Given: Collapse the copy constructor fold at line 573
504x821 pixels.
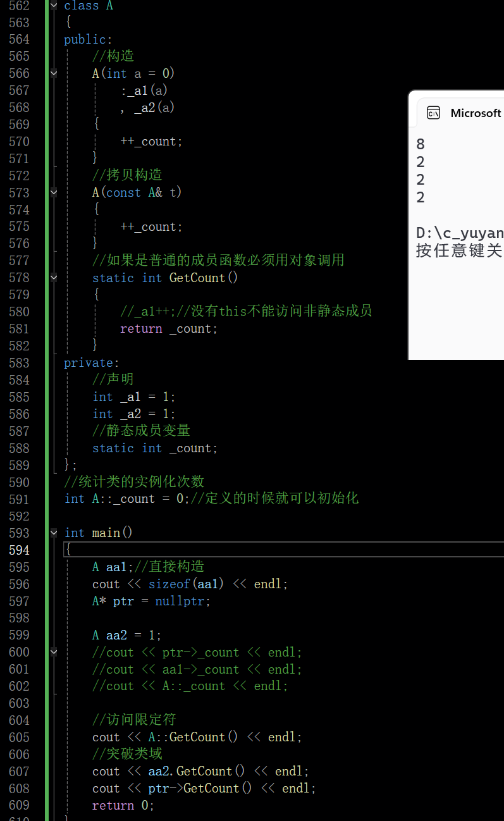Looking at the screenshot, I should click(x=54, y=192).
